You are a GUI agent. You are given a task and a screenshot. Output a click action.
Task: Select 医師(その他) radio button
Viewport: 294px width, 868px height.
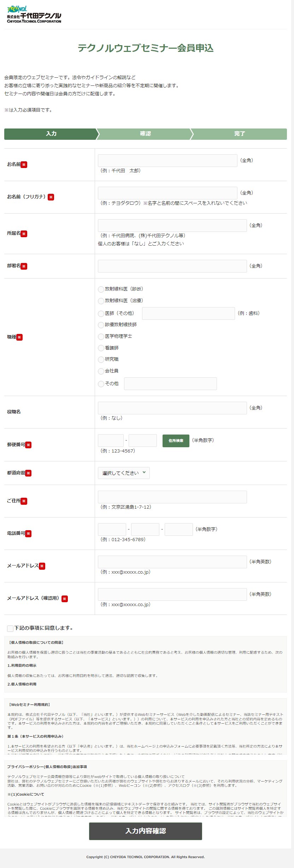tap(101, 313)
